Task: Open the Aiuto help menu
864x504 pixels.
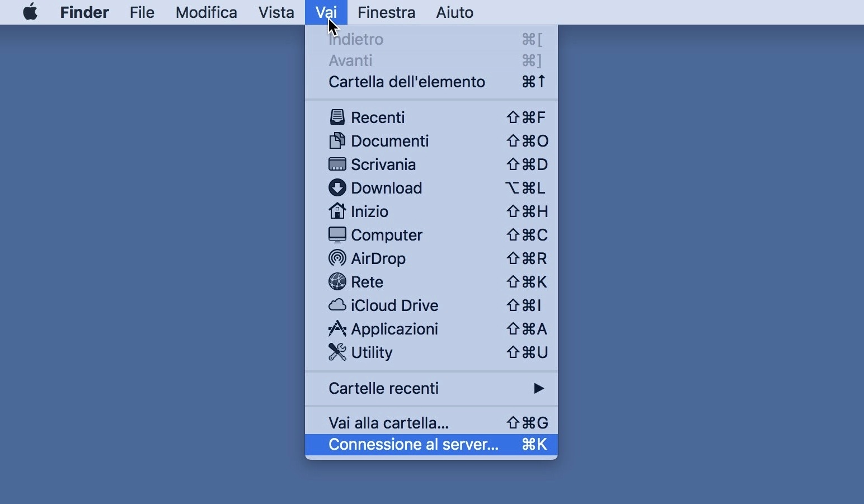Action: pos(454,12)
